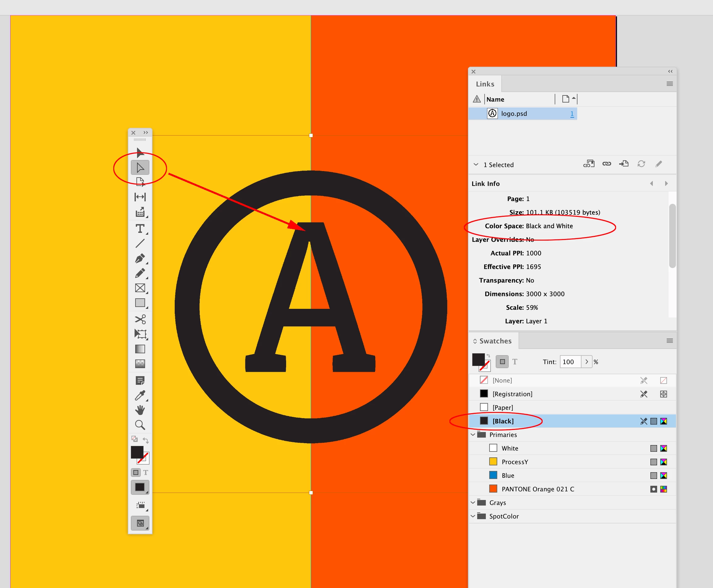Select the Pen tool
The image size is (713, 588).
[x=140, y=258]
